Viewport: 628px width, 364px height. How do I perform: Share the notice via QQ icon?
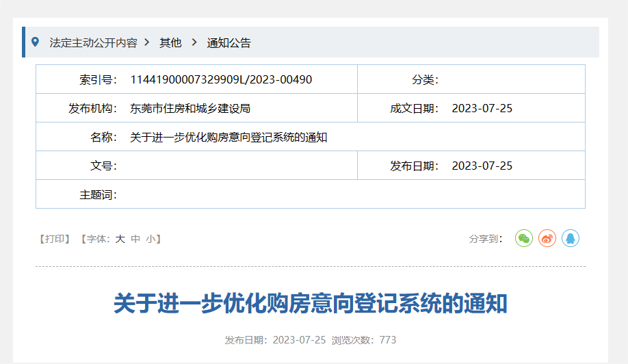click(x=571, y=238)
